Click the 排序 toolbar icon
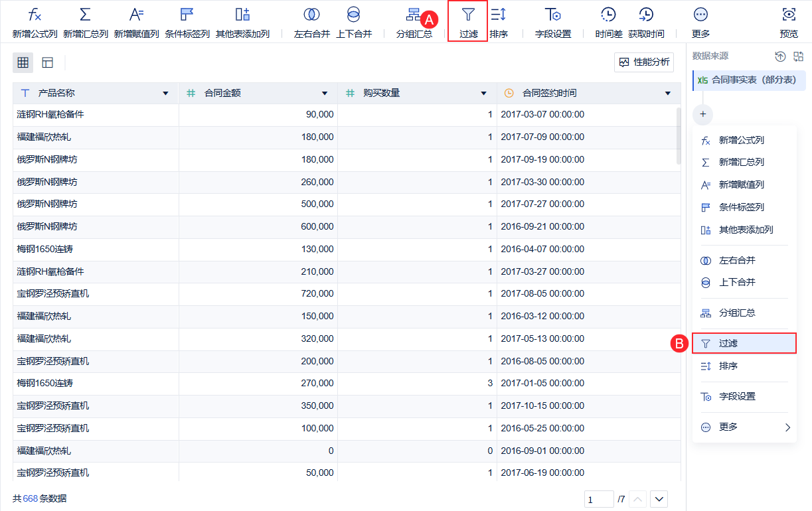 click(499, 15)
